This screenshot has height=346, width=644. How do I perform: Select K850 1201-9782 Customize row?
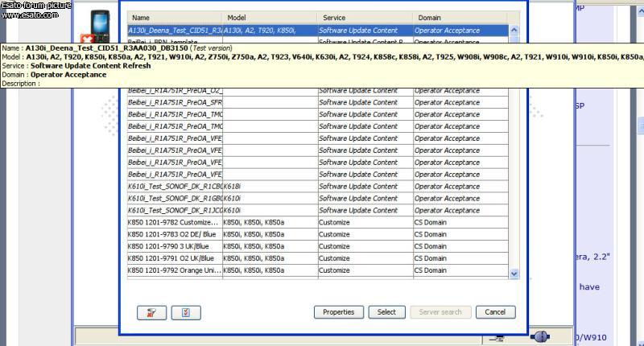tap(175, 222)
